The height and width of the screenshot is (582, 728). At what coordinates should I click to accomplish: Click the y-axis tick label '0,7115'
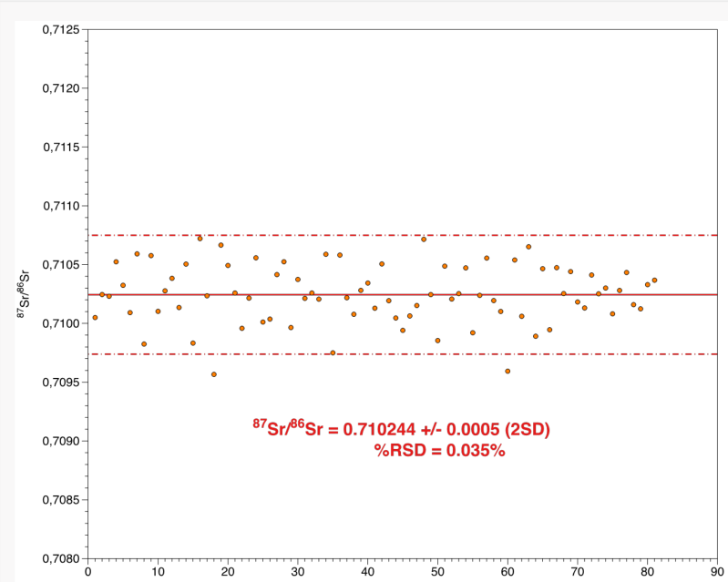[x=61, y=148]
